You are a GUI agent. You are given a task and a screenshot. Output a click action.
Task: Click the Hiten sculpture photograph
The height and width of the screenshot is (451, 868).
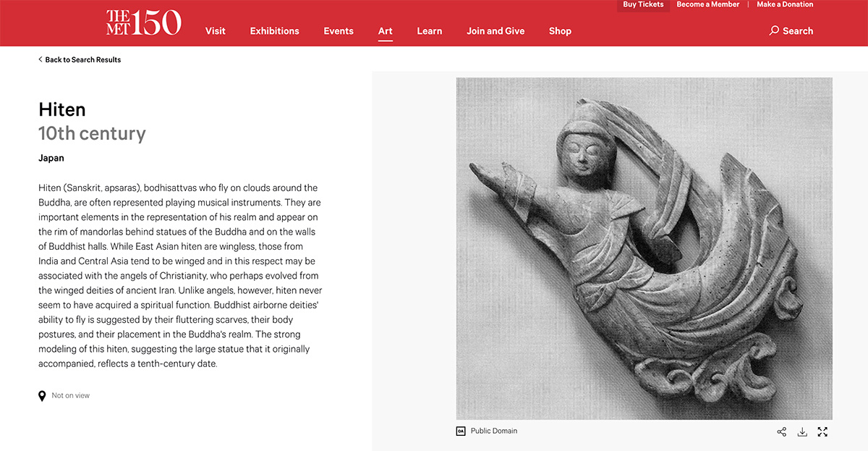pos(644,248)
